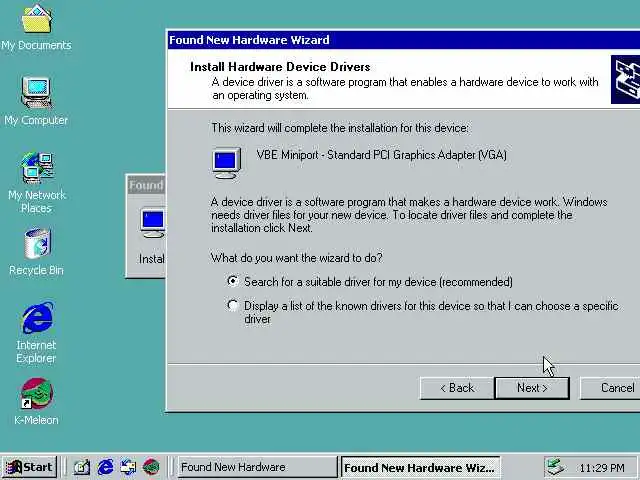Launch Internet Explorer from quick launch bar
The height and width of the screenshot is (480, 640).
point(105,467)
